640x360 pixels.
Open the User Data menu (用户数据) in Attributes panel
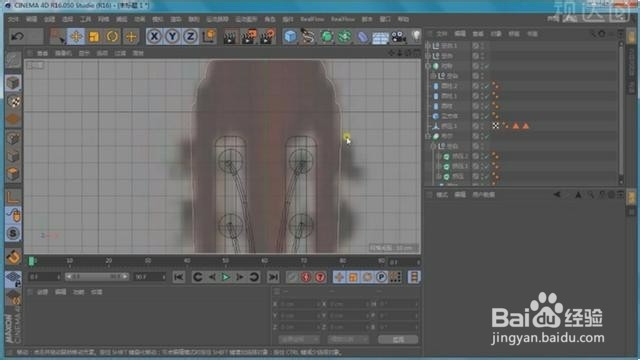[x=483, y=195]
